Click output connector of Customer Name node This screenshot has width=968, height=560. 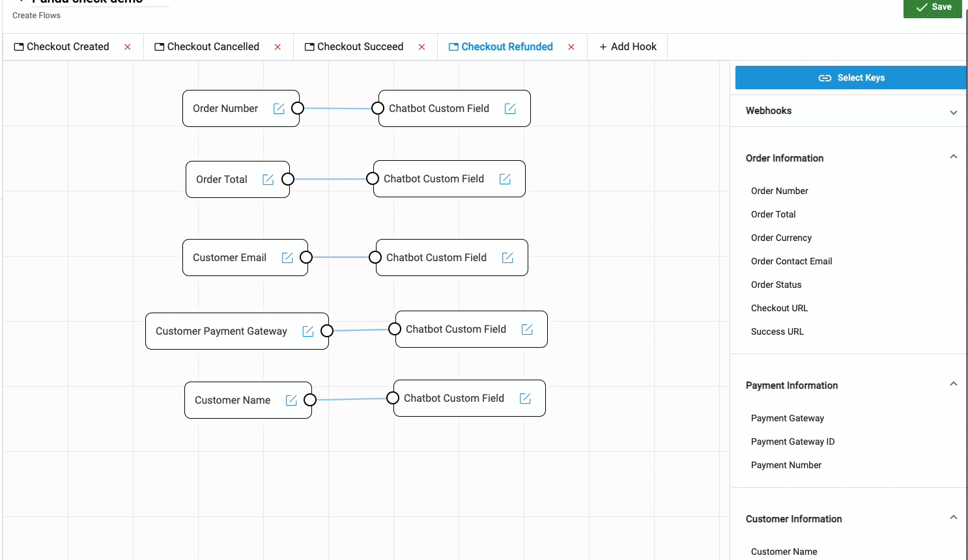click(310, 400)
